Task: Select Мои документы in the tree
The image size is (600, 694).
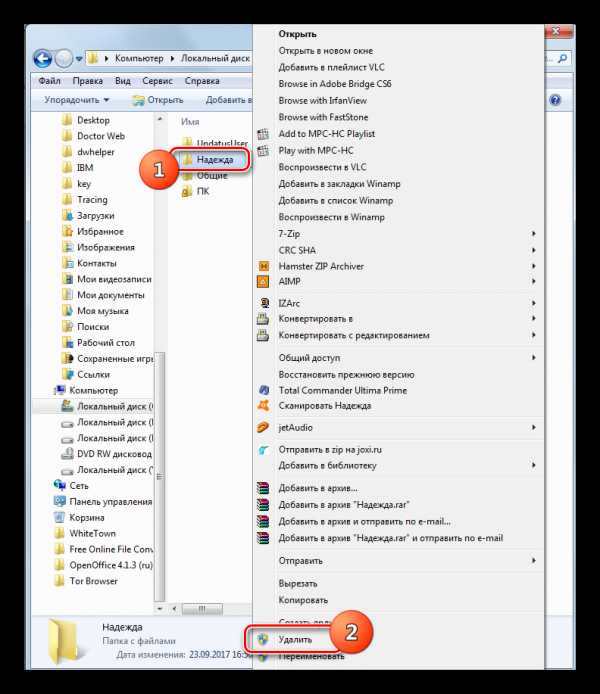Action: click(x=111, y=295)
